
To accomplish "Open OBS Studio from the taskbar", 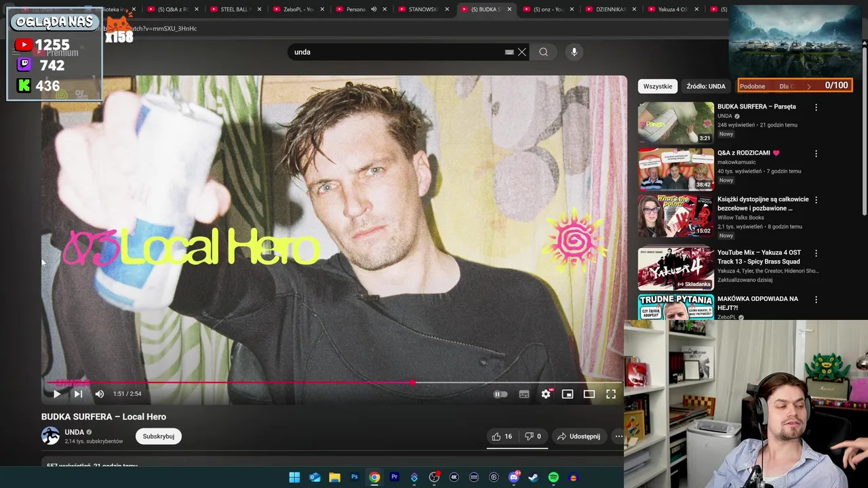I will coord(434,478).
